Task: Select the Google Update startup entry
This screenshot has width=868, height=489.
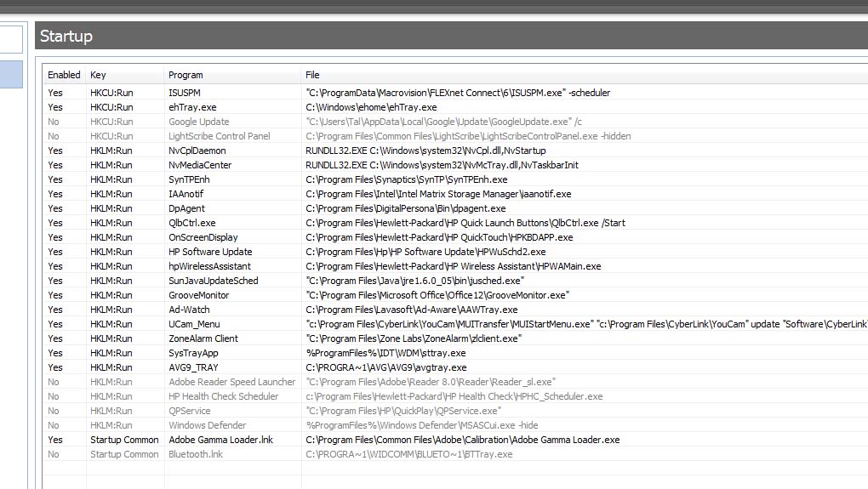Action: (x=199, y=122)
